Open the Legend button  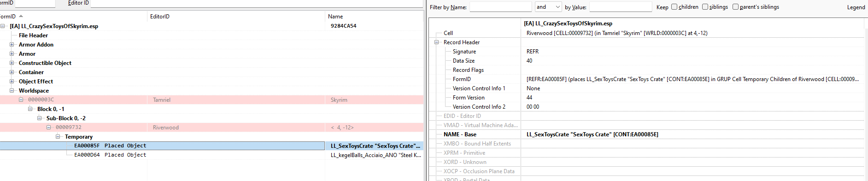tap(856, 7)
